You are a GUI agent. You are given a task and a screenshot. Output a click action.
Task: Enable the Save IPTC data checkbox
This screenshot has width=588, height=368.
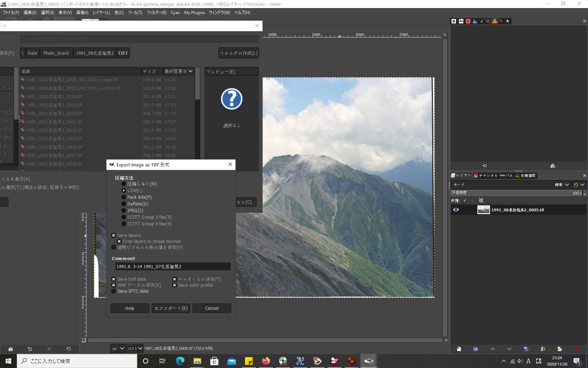(114, 291)
